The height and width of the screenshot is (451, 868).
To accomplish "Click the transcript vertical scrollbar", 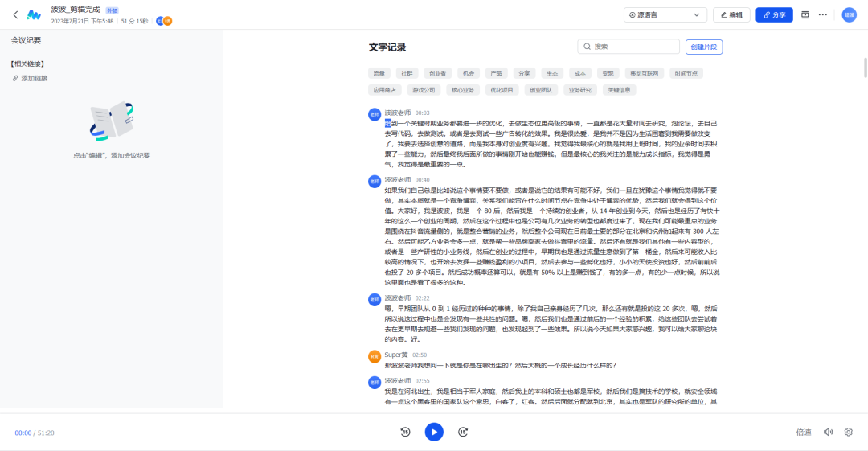I will pyautogui.click(x=866, y=68).
